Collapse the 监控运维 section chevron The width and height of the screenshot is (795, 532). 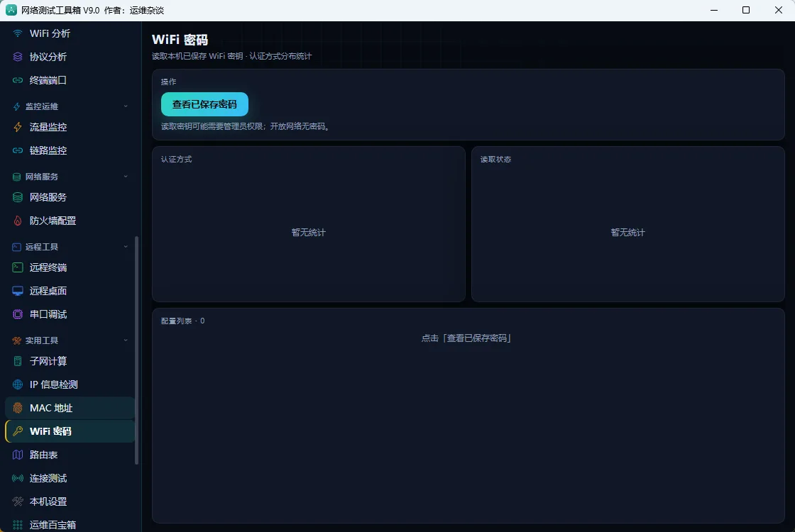126,106
